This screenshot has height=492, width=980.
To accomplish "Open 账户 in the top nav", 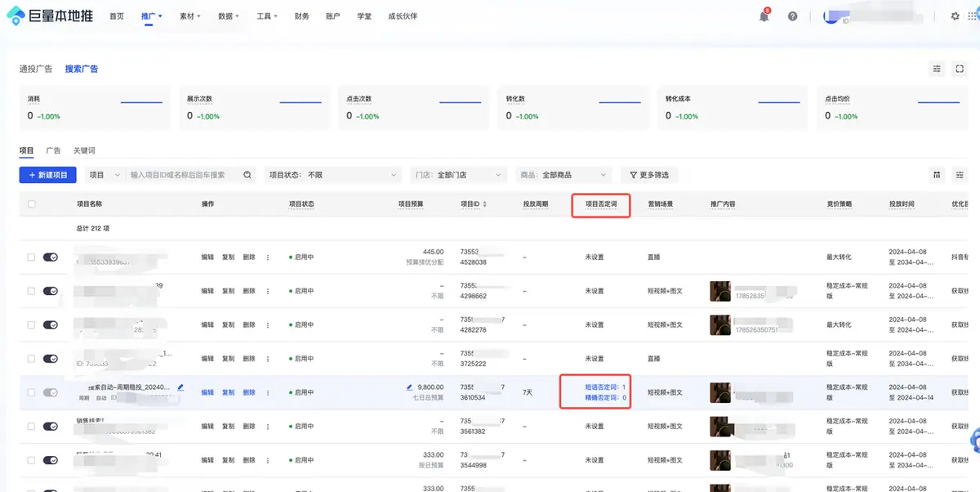I will click(x=332, y=16).
